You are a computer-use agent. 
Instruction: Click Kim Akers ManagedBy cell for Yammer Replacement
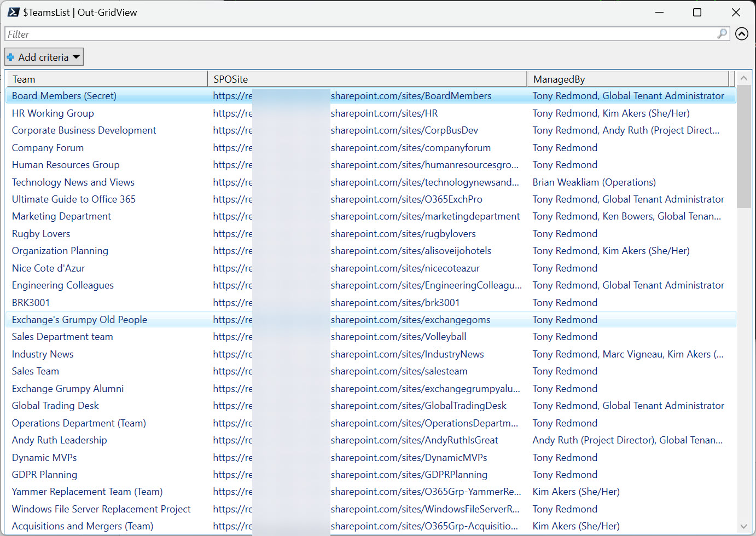pos(576,492)
